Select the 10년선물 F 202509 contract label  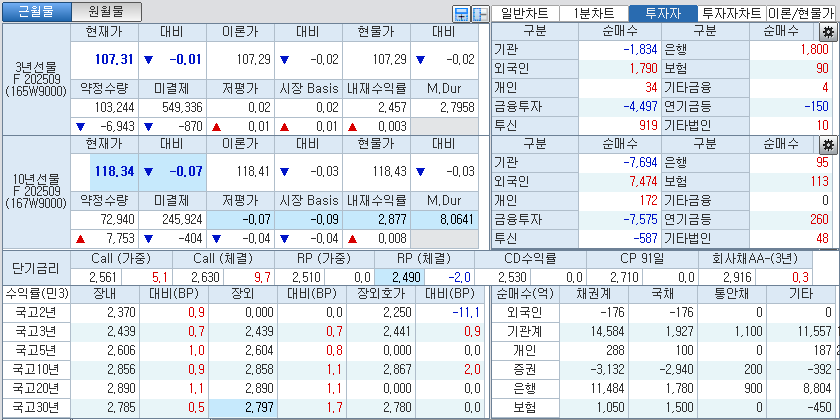pos(36,191)
